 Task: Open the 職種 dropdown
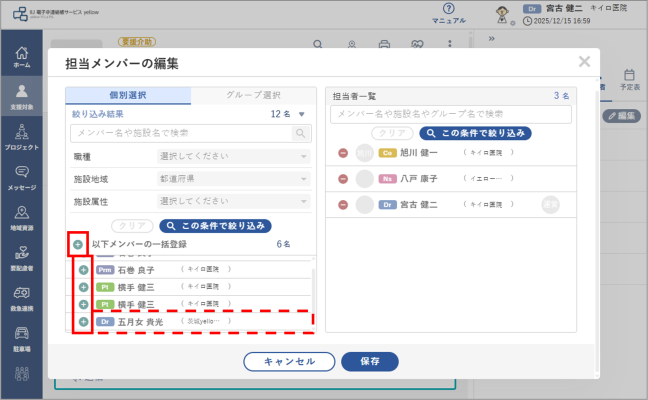pyautogui.click(x=233, y=156)
